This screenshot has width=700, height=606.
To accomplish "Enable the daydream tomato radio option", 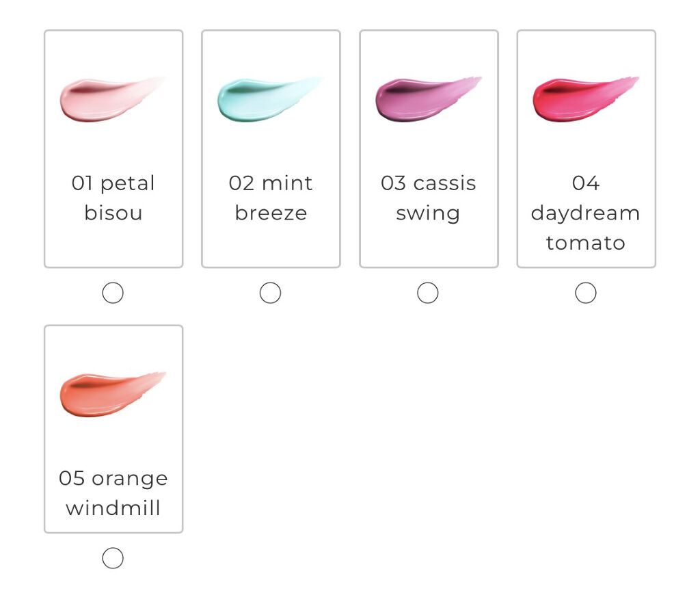I will (x=586, y=293).
